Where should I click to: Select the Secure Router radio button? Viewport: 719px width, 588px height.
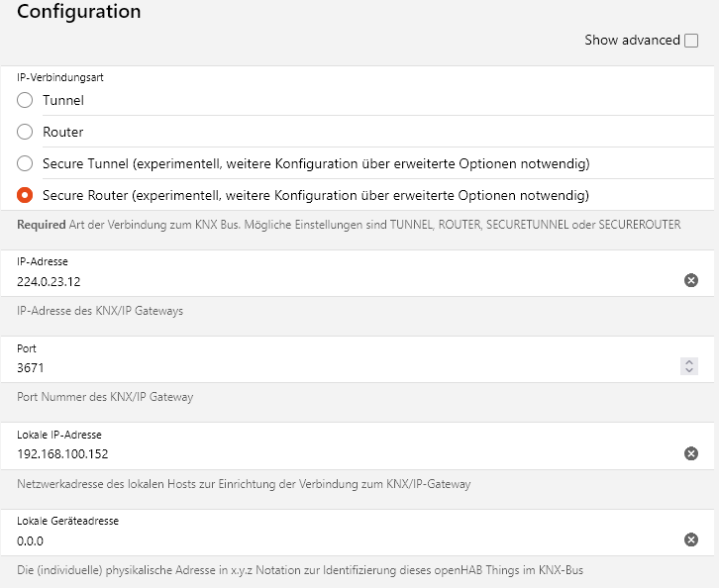pyautogui.click(x=26, y=195)
